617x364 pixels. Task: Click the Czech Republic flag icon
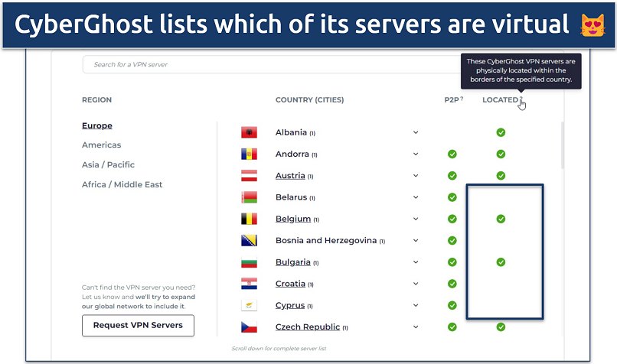click(x=248, y=327)
